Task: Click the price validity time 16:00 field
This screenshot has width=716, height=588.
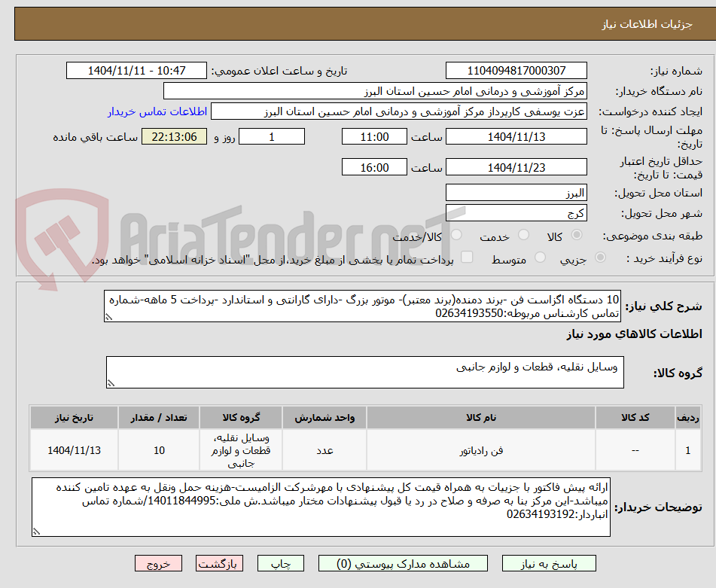Action: coord(374,167)
